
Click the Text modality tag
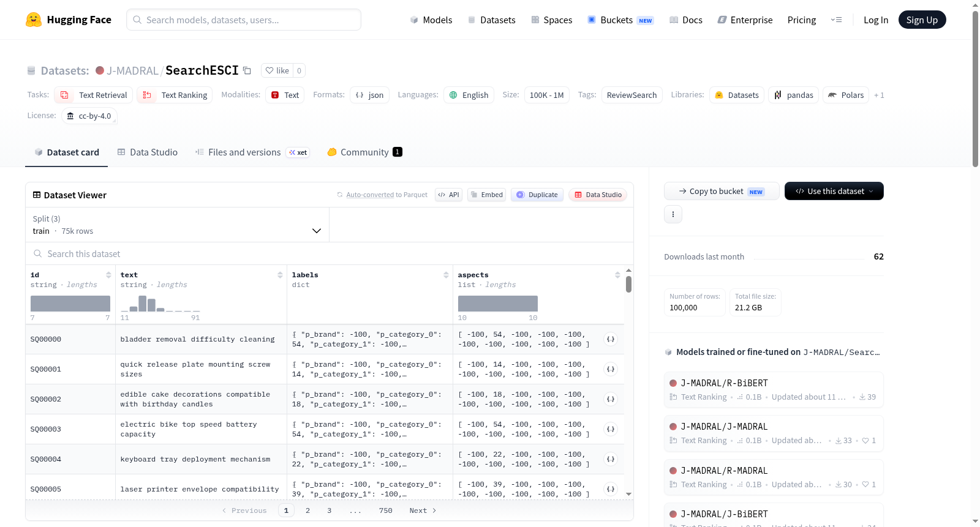285,95
